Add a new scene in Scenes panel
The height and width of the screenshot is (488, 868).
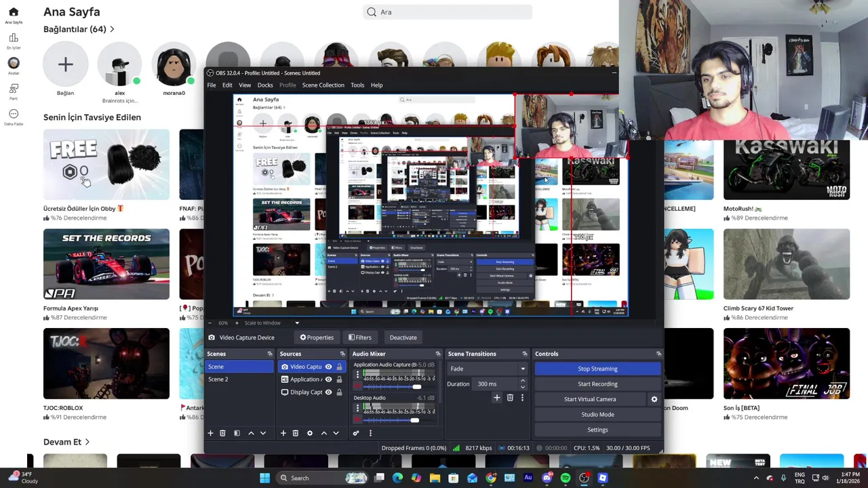(210, 433)
